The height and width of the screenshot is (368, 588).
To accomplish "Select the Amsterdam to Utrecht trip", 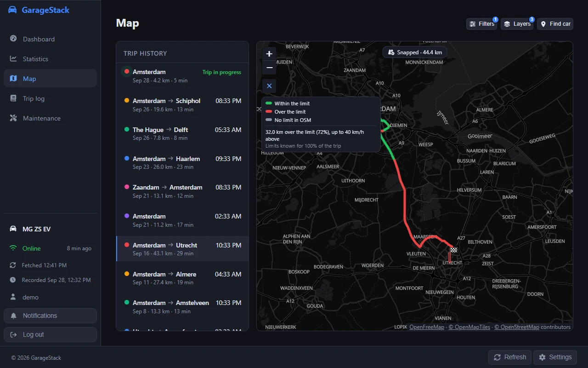I will pyautogui.click(x=182, y=249).
